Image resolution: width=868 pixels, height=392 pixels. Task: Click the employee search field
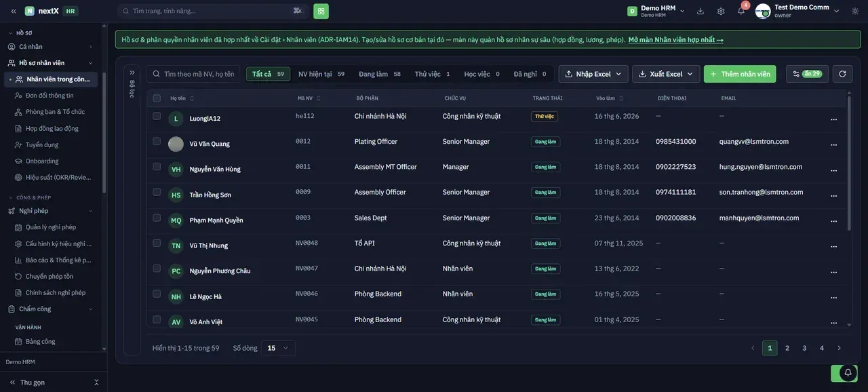(194, 74)
